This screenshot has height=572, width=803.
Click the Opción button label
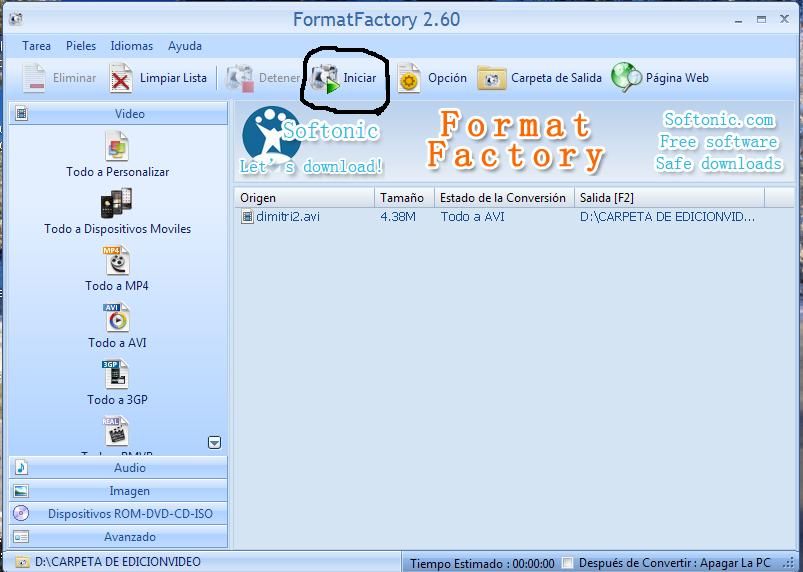point(447,78)
